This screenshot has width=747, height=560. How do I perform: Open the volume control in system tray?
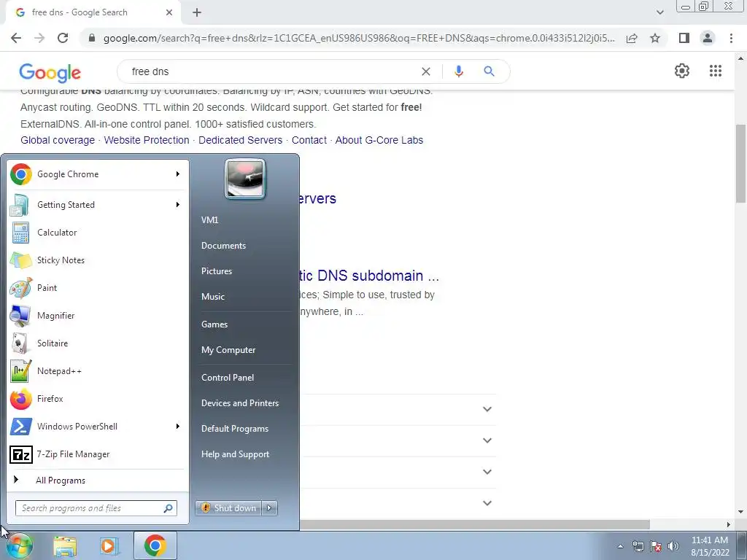673,546
